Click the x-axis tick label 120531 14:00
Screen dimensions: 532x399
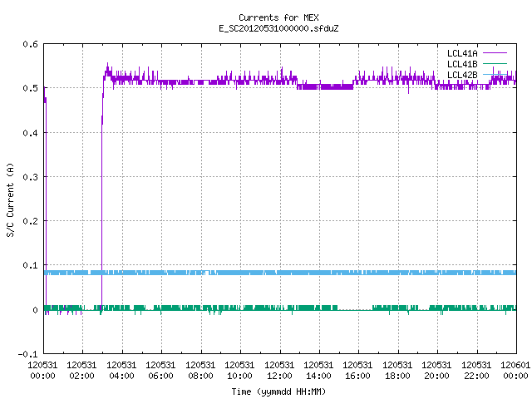click(x=318, y=371)
